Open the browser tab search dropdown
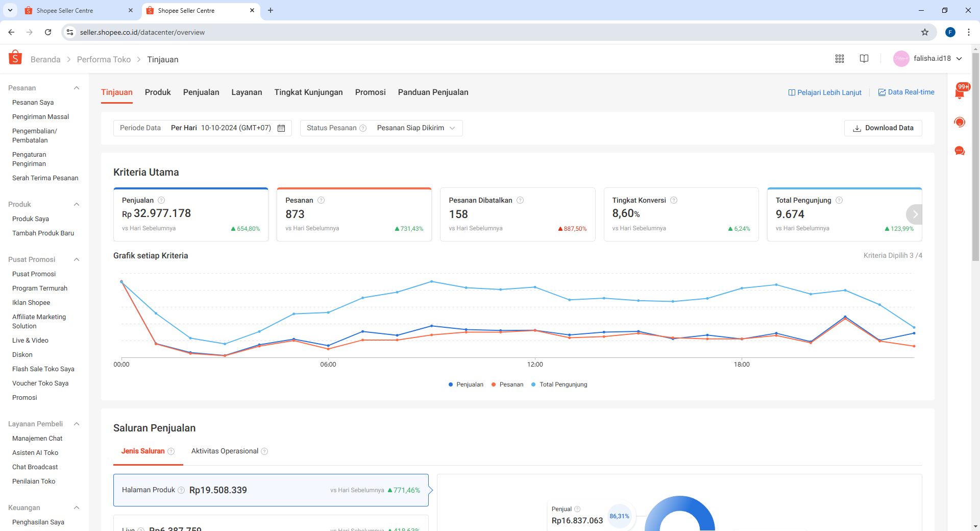Viewport: 980px width, 531px height. click(10, 10)
